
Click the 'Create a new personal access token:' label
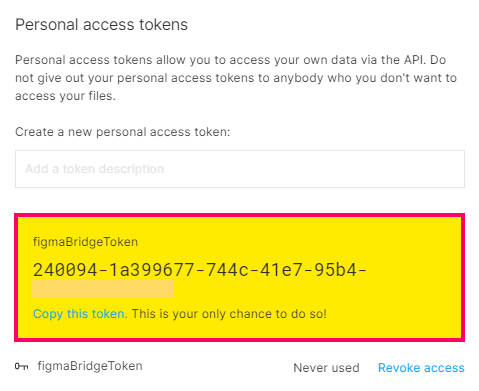point(123,132)
